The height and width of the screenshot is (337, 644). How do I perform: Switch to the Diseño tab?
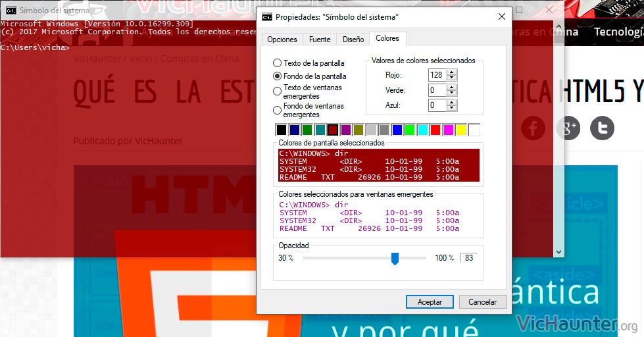point(353,39)
